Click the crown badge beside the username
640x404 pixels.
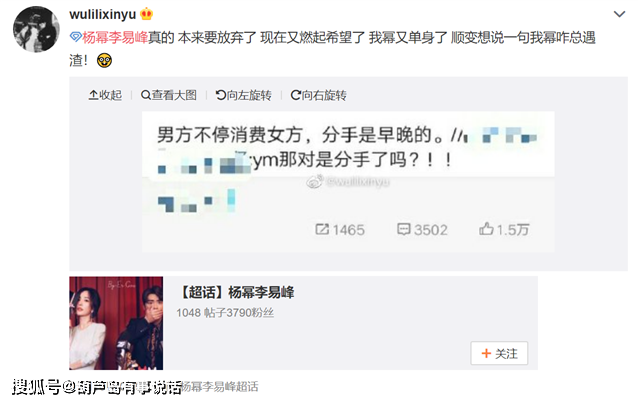[147, 14]
